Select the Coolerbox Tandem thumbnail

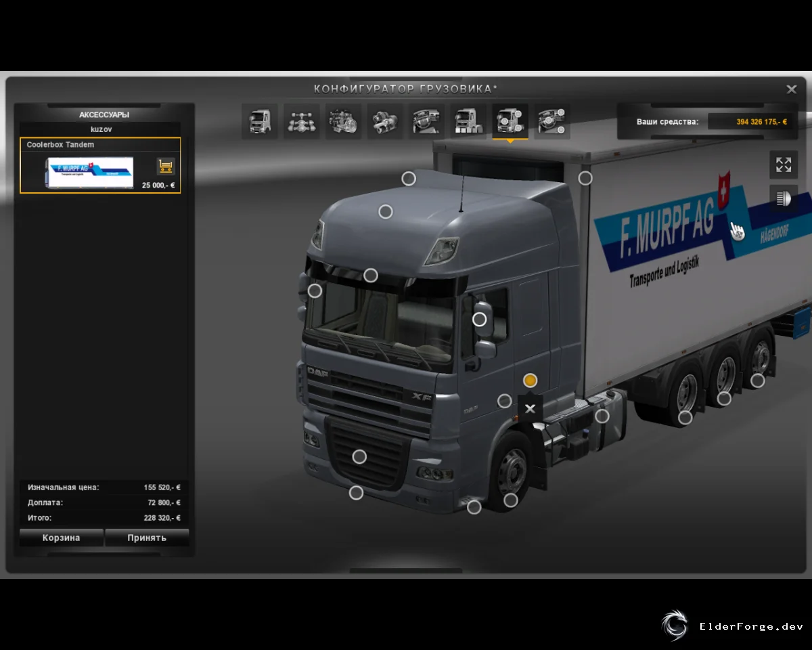click(89, 173)
